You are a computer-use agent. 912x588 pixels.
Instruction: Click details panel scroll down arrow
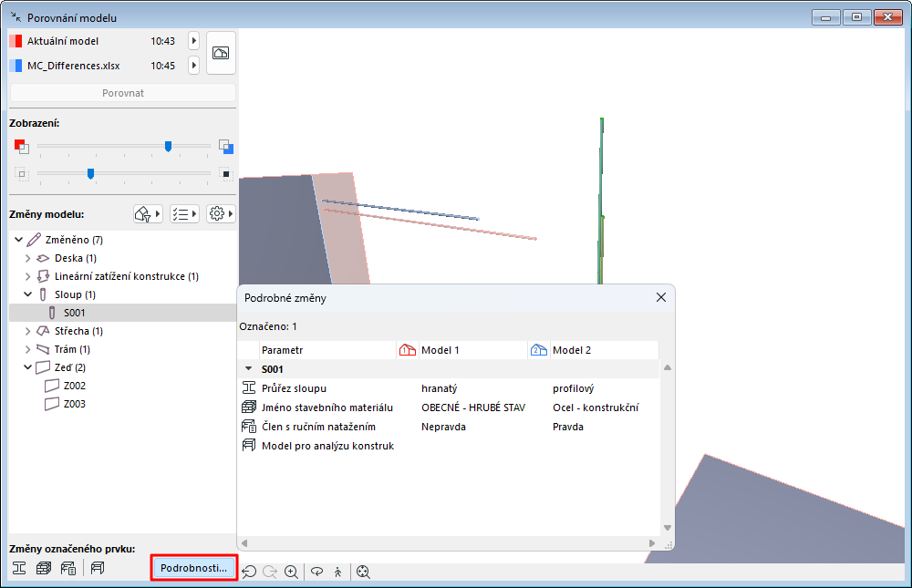[x=668, y=528]
